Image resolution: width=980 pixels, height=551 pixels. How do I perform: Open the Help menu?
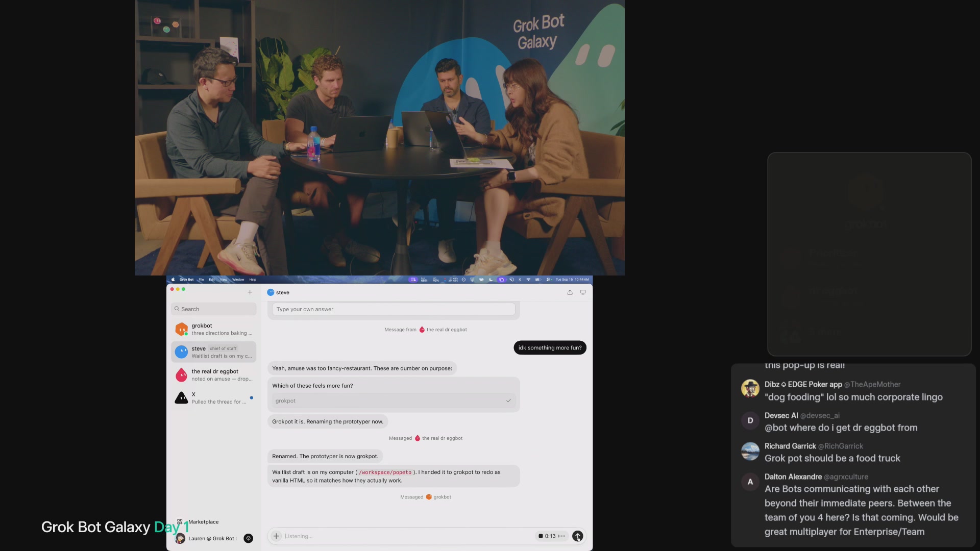click(x=253, y=280)
